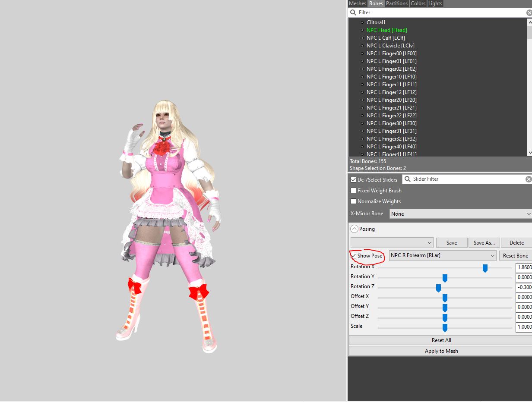
Task: Collapse the Posing section chevron
Action: pos(354,229)
